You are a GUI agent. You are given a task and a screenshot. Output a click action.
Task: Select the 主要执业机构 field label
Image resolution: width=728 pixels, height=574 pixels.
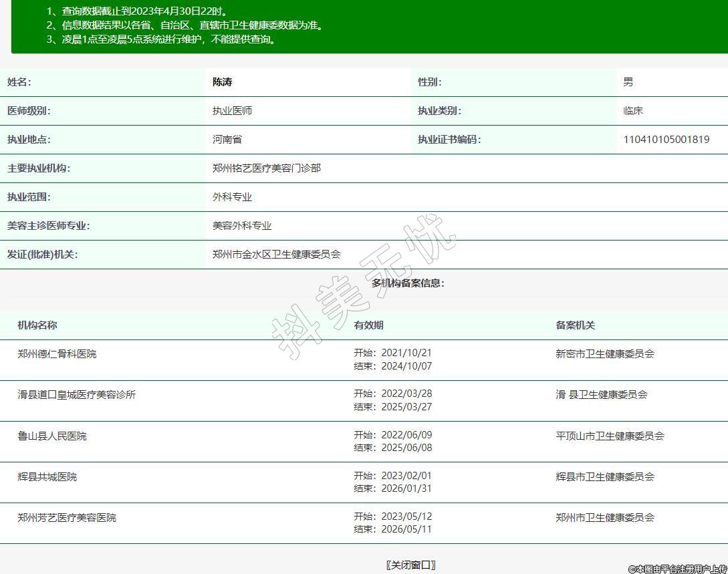pyautogui.click(x=38, y=168)
